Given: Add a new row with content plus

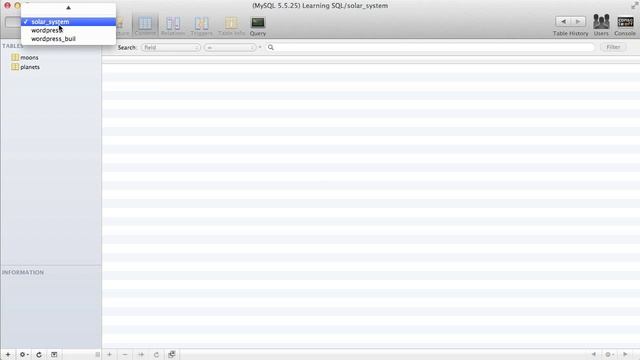Looking at the screenshot, I should (109, 354).
